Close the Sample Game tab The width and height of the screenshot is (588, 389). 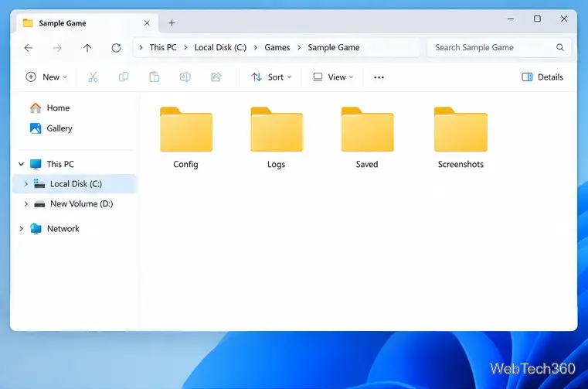[147, 23]
